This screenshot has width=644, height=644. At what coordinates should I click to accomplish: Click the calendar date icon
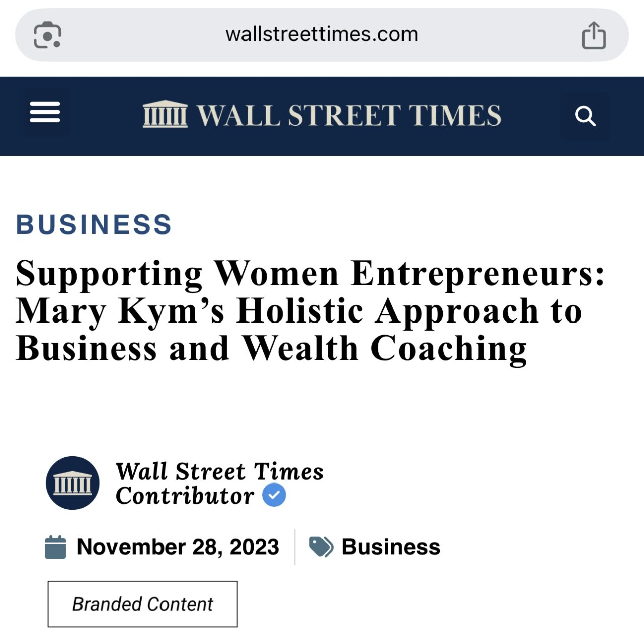55,547
